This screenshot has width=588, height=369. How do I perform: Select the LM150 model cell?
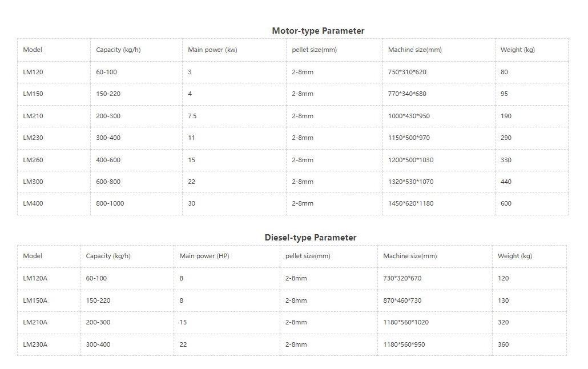tap(54, 94)
